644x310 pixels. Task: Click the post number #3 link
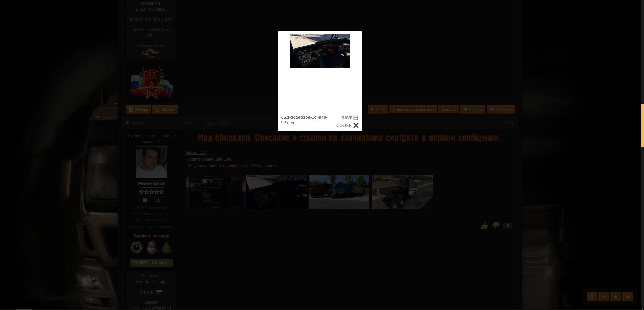pyautogui.click(x=506, y=123)
